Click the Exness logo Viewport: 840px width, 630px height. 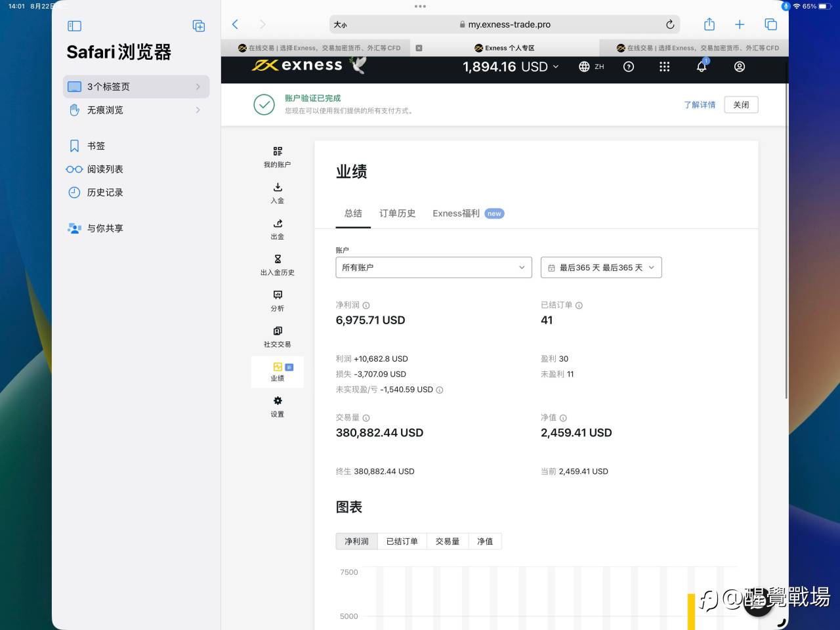pyautogui.click(x=297, y=65)
